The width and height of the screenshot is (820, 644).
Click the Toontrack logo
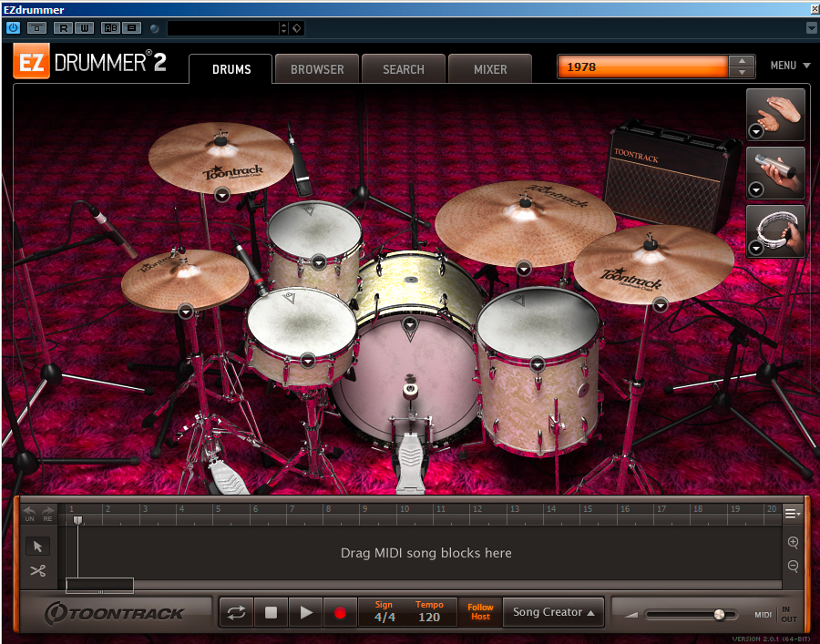pos(115,613)
